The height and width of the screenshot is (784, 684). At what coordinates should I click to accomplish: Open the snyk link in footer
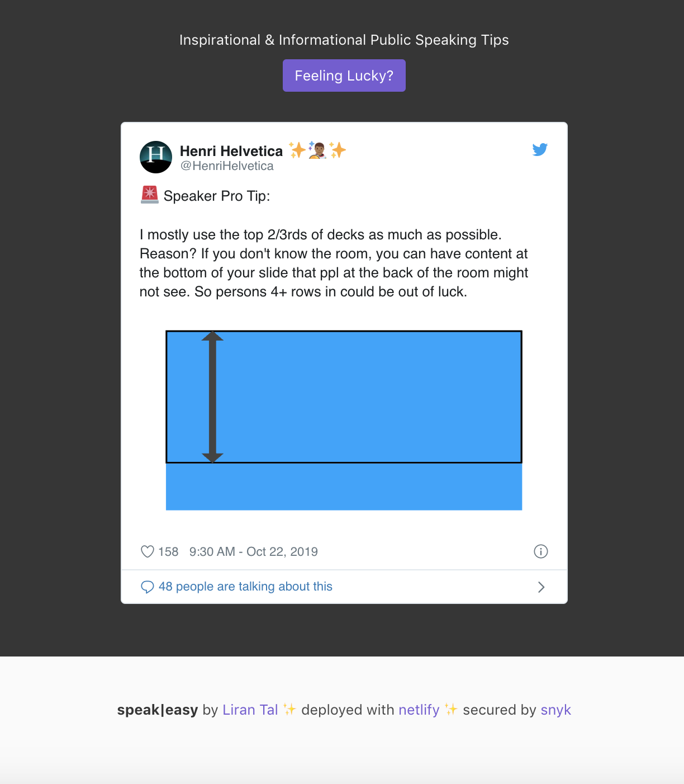(555, 710)
